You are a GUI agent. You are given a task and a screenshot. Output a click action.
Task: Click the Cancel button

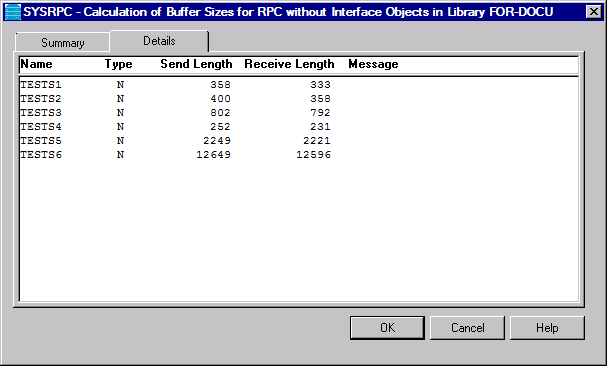coord(467,328)
